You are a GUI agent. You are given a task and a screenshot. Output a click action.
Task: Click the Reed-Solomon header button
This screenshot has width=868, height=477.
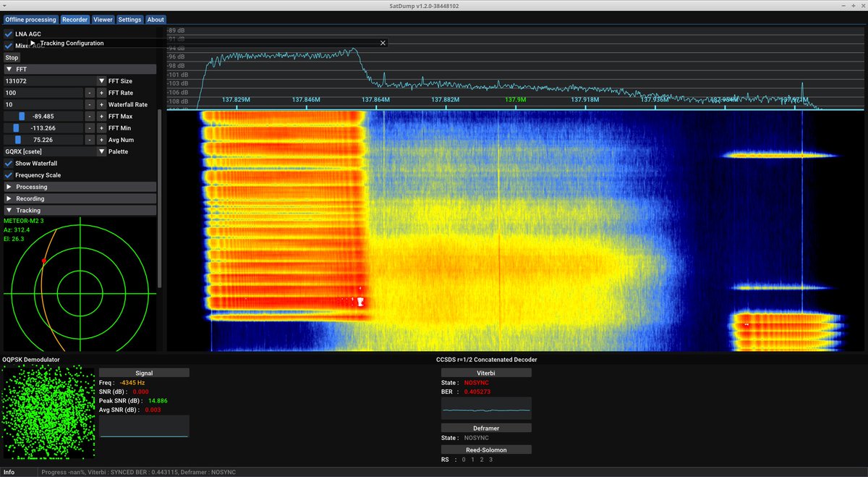click(486, 450)
